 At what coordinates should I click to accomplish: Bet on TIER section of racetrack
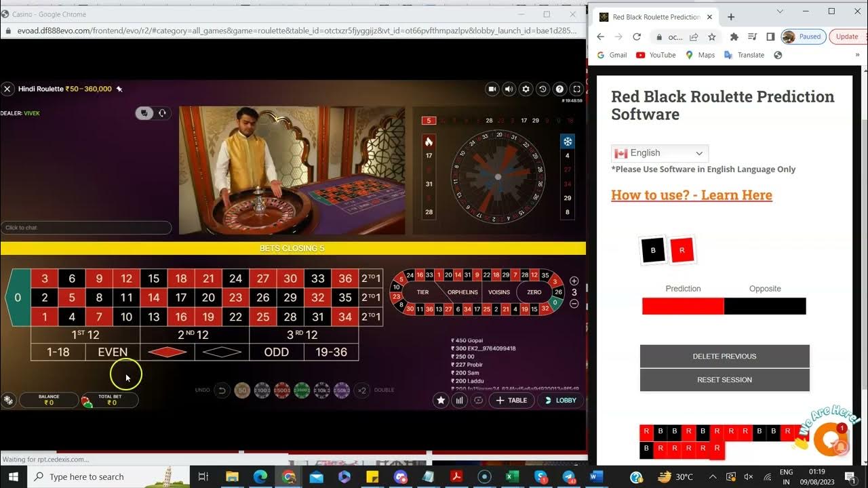tap(422, 292)
